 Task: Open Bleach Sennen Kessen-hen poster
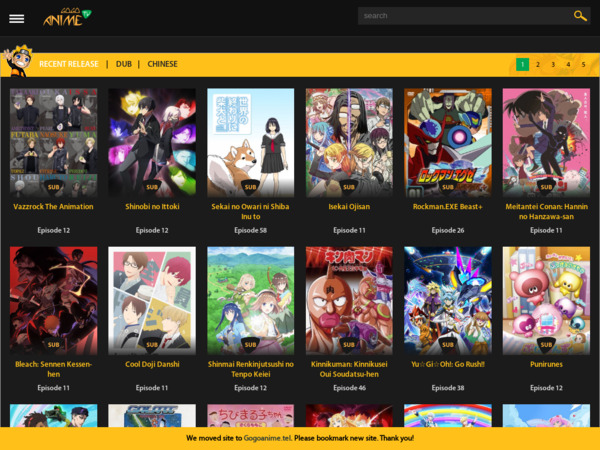(54, 301)
